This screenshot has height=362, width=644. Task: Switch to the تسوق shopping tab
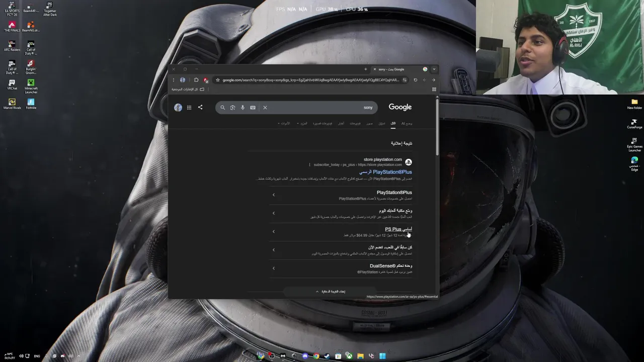coord(382,123)
